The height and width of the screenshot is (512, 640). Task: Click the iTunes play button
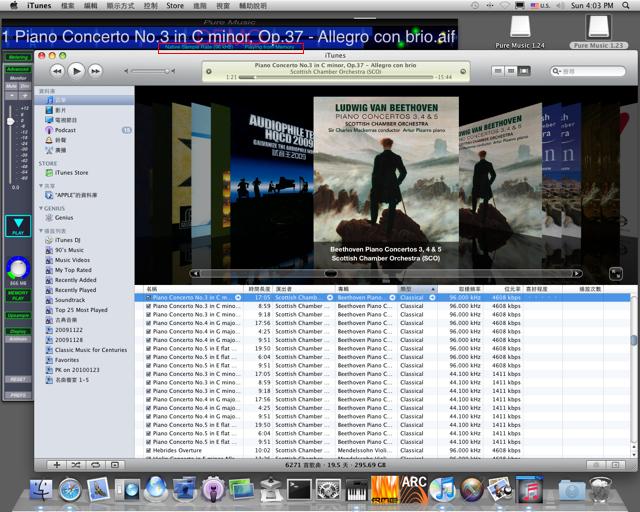(76, 71)
